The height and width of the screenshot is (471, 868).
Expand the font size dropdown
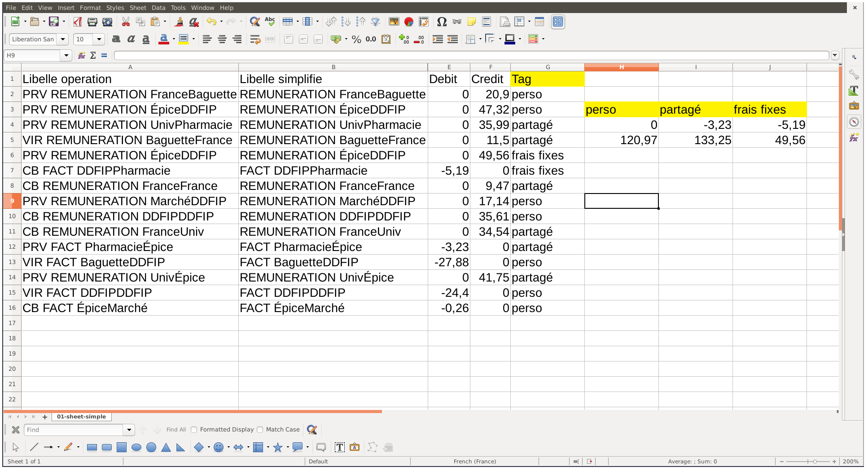[x=99, y=40]
